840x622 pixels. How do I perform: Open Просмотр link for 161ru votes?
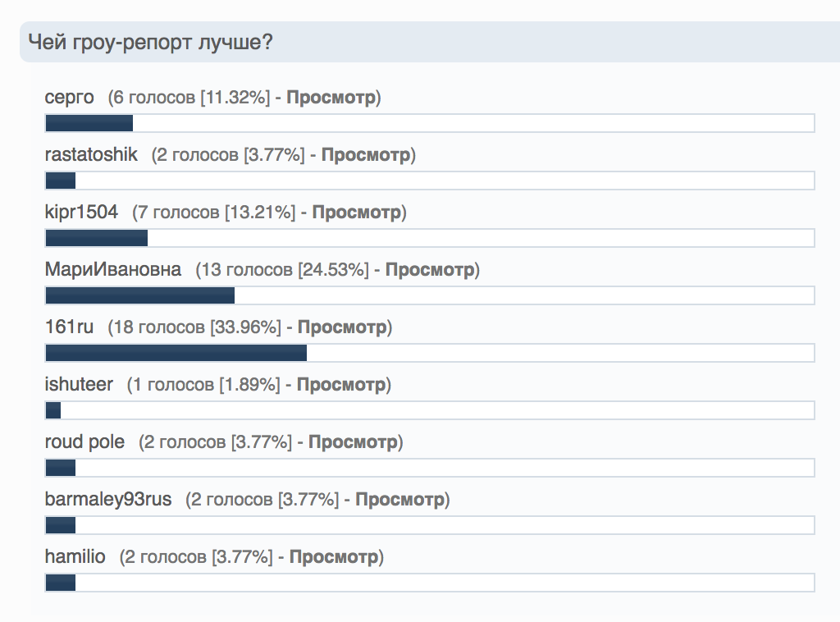[x=342, y=327]
